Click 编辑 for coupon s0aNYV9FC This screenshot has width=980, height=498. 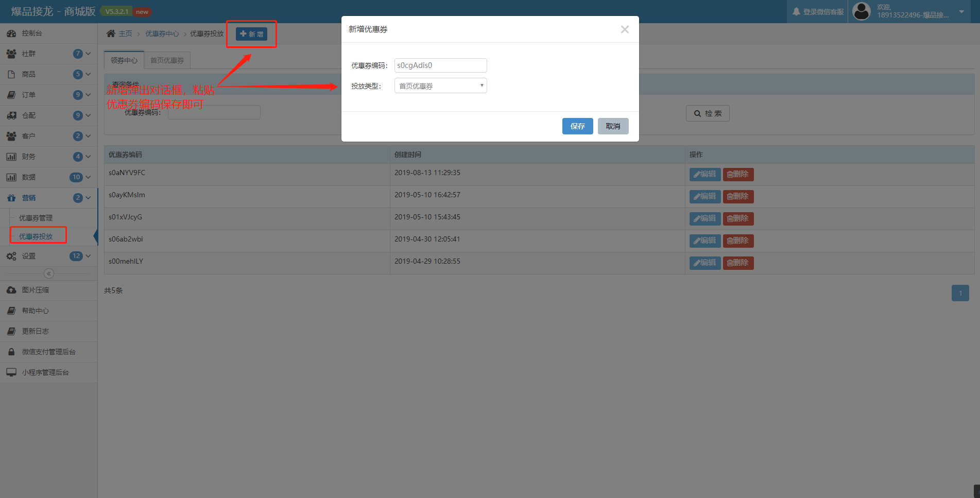pyautogui.click(x=705, y=175)
